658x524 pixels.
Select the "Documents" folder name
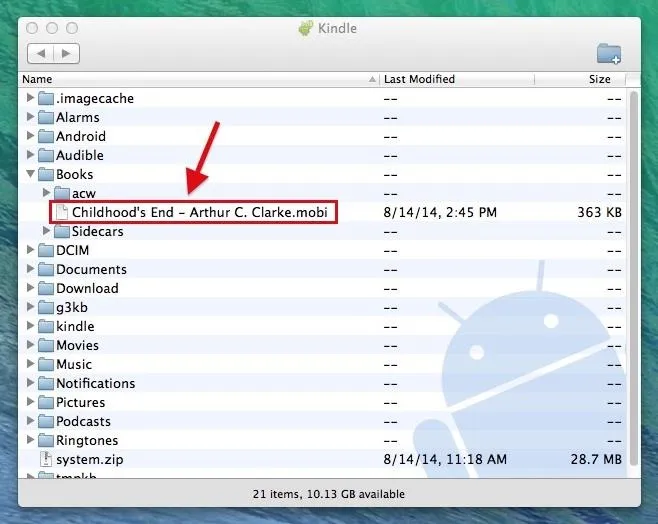coord(91,269)
